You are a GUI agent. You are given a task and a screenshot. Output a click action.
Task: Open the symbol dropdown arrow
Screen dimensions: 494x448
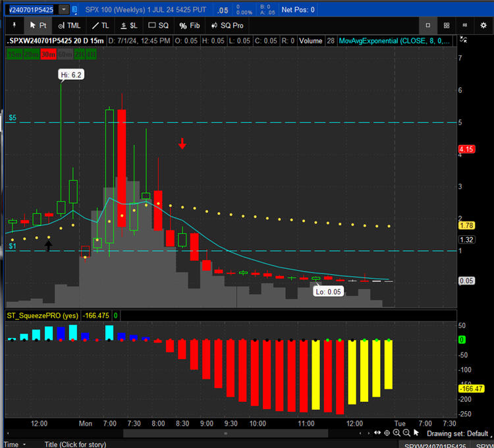point(63,9)
